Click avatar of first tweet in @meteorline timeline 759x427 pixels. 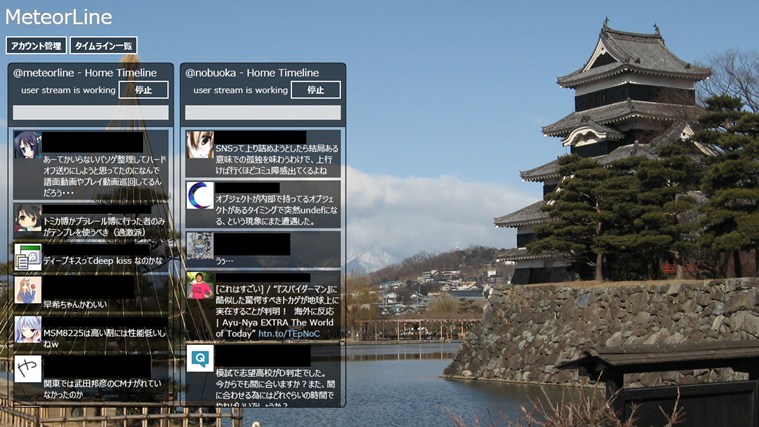(x=28, y=145)
